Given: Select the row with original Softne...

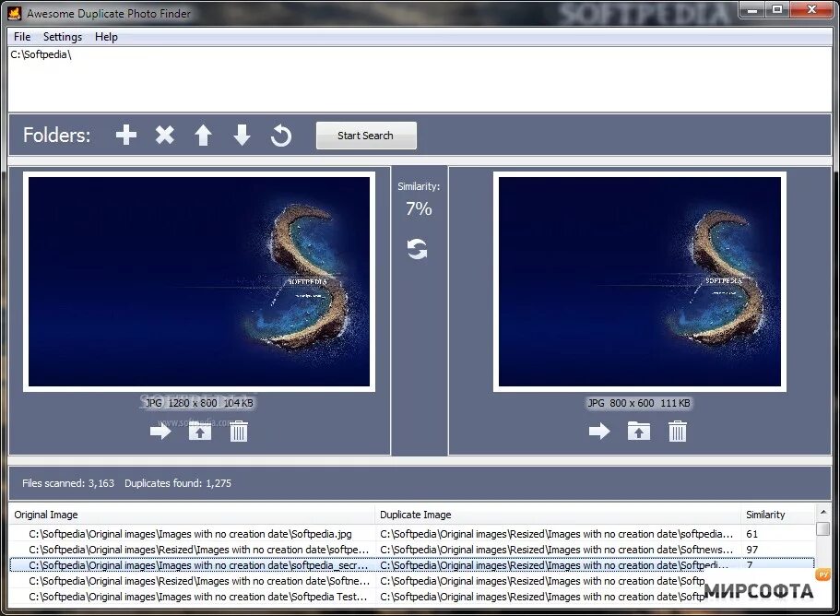Looking at the screenshot, I should [x=412, y=581].
